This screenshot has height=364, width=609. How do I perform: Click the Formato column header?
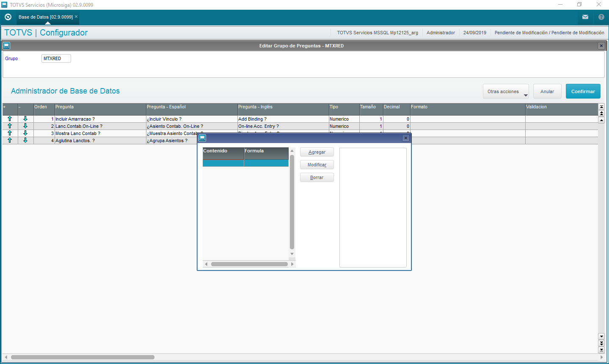[x=468, y=109]
